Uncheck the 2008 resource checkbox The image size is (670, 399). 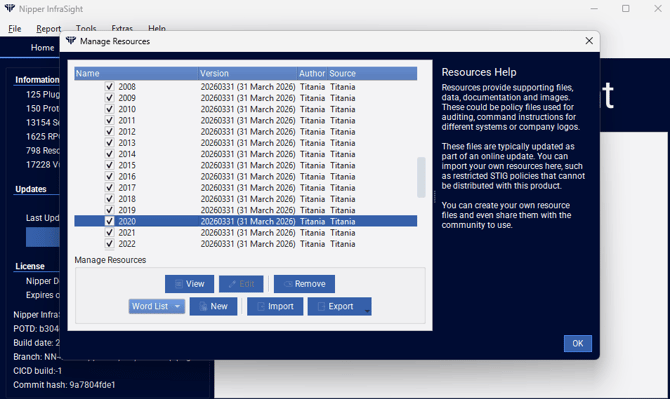coord(109,87)
